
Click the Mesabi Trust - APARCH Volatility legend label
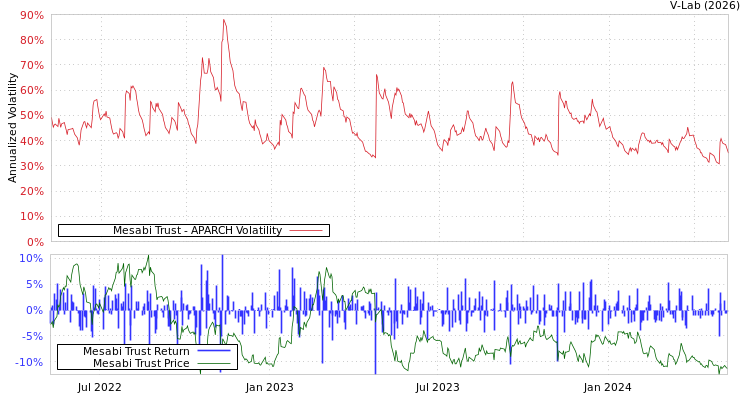click(197, 231)
